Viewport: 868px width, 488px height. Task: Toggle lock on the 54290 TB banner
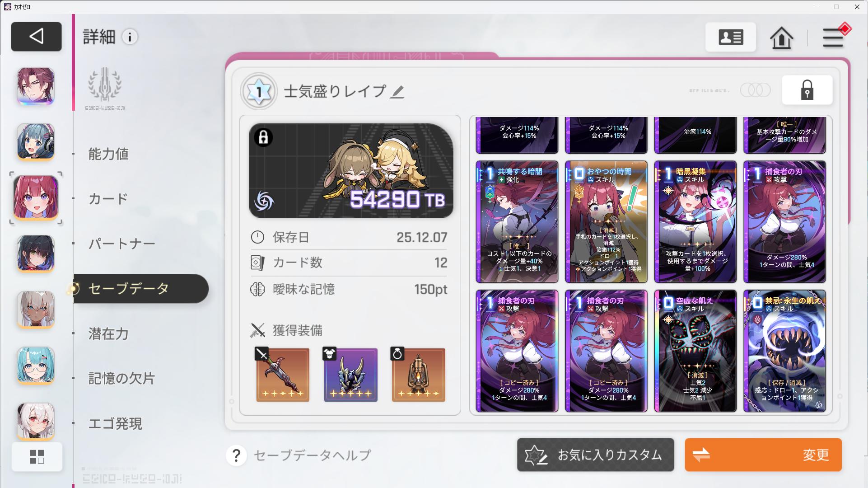click(x=263, y=137)
